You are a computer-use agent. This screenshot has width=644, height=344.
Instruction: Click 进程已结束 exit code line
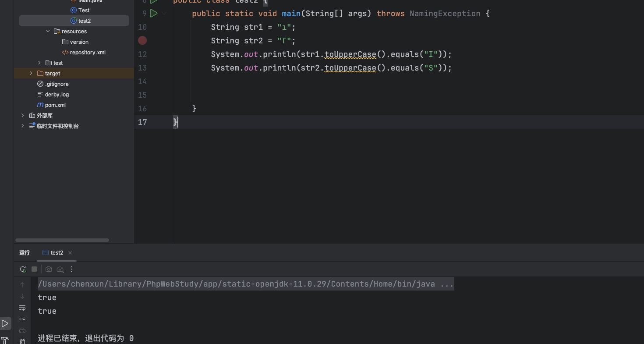coord(85,338)
